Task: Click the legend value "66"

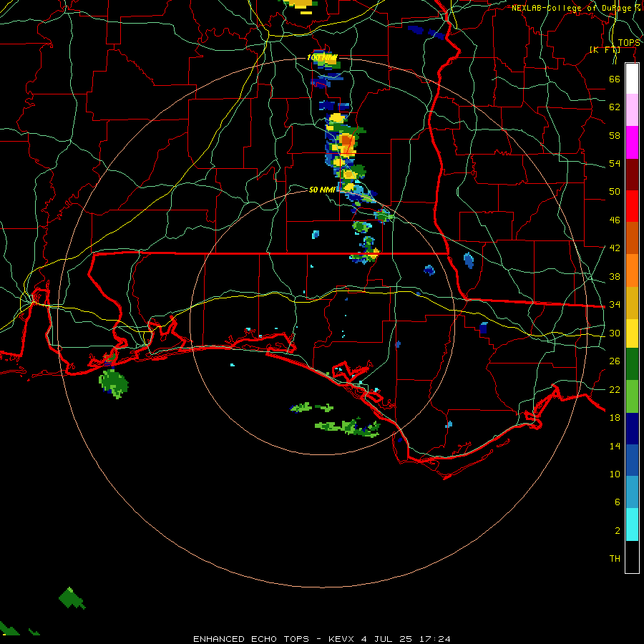Action: point(615,79)
